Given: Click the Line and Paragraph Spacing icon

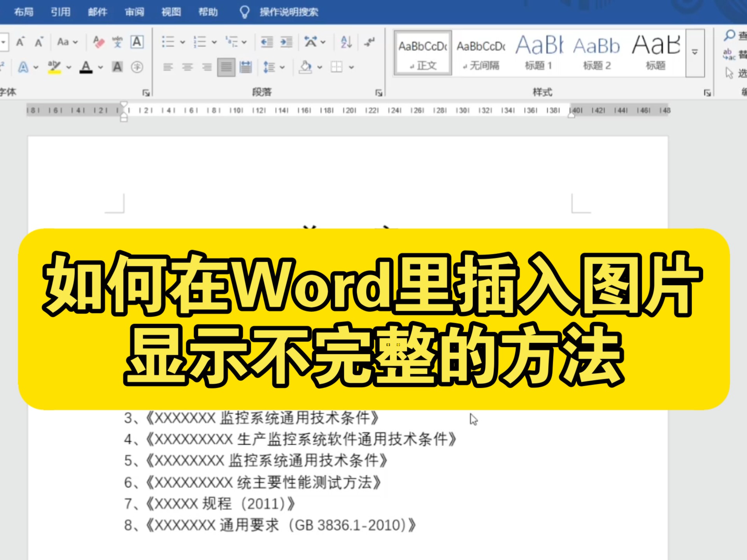Looking at the screenshot, I should tap(269, 67).
